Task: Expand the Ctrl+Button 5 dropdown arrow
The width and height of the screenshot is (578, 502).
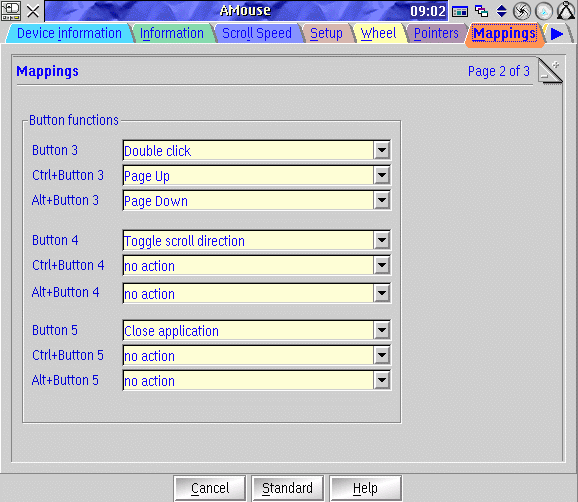Action: pos(382,355)
